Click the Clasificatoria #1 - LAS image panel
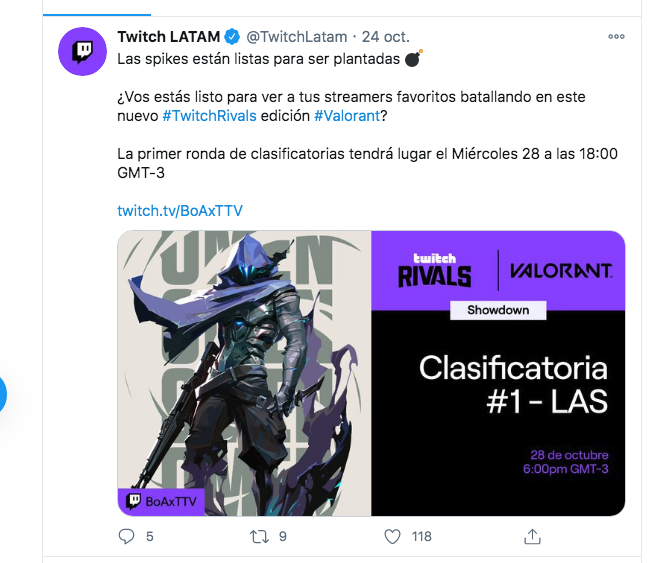The width and height of the screenshot is (649, 563). tap(498, 373)
